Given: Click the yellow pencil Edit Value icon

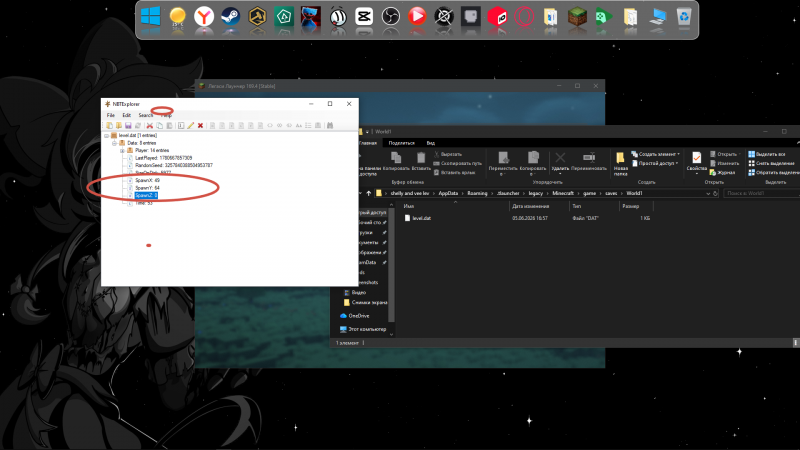Looking at the screenshot, I should click(190, 126).
